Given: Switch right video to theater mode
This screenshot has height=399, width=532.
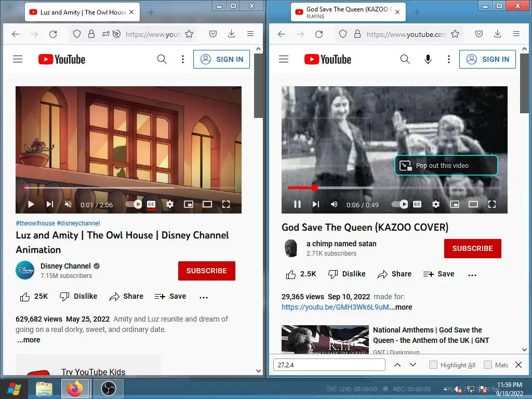Looking at the screenshot, I should coord(473,204).
